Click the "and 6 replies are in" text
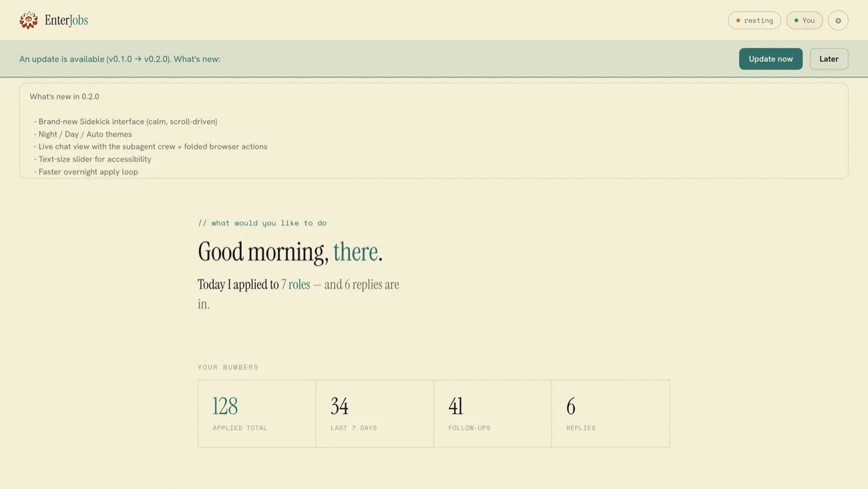This screenshot has height=489, width=868. click(298, 294)
